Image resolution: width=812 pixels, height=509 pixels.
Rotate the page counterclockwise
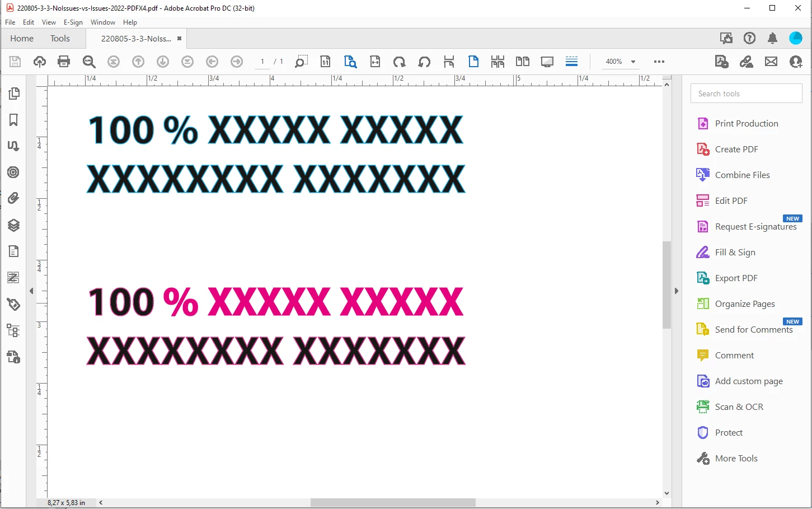(x=424, y=62)
